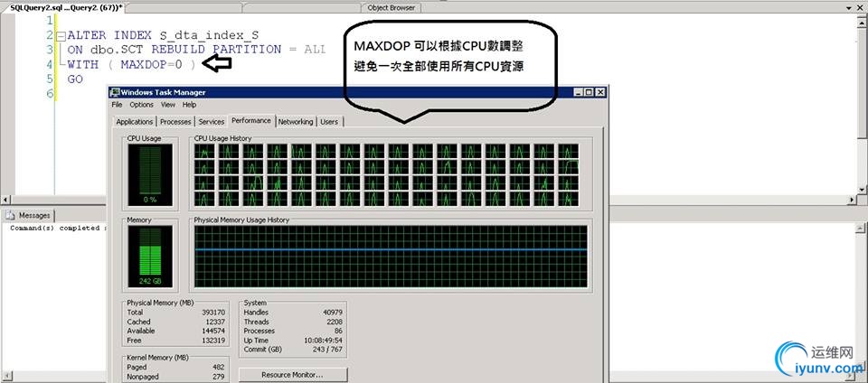Click Cached memory value 12337

click(x=215, y=322)
